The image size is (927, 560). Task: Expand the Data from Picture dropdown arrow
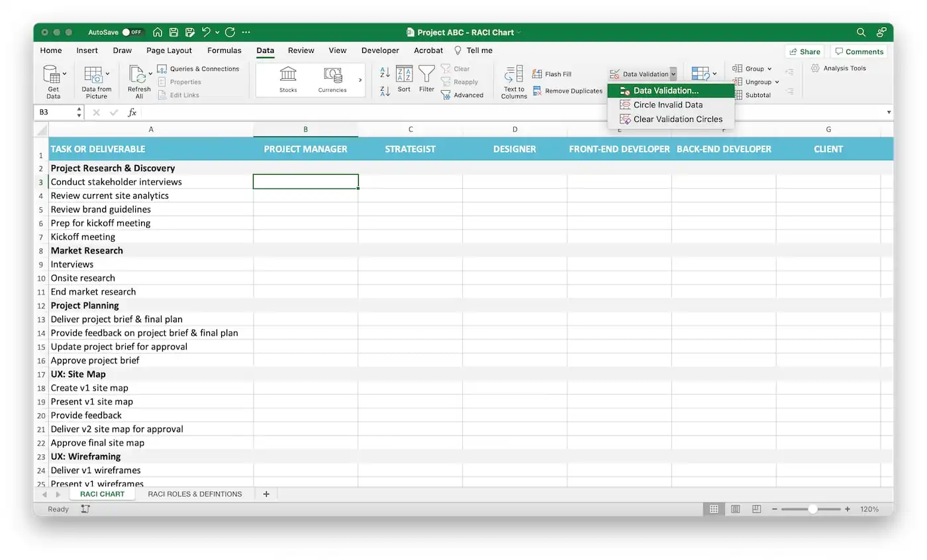(x=107, y=73)
